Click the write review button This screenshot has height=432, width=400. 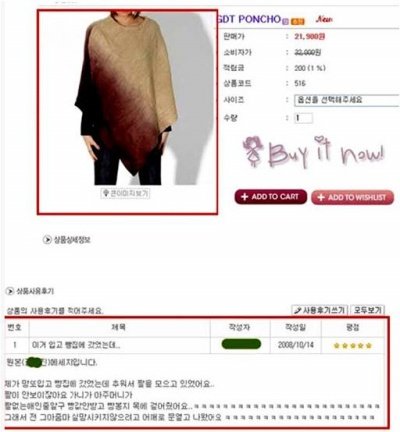tap(320, 310)
